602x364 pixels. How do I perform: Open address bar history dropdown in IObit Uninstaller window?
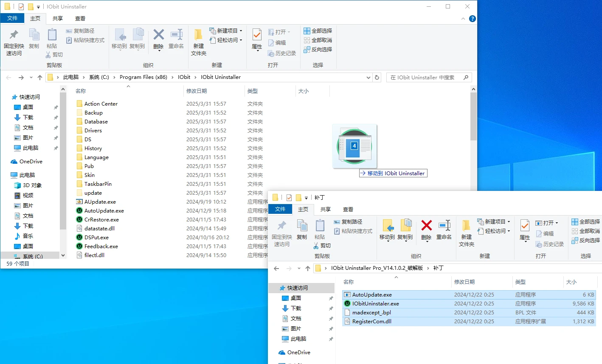368,77
